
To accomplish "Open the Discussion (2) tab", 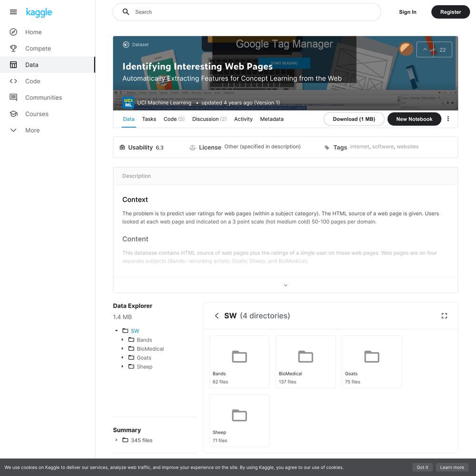I will 209,119.
